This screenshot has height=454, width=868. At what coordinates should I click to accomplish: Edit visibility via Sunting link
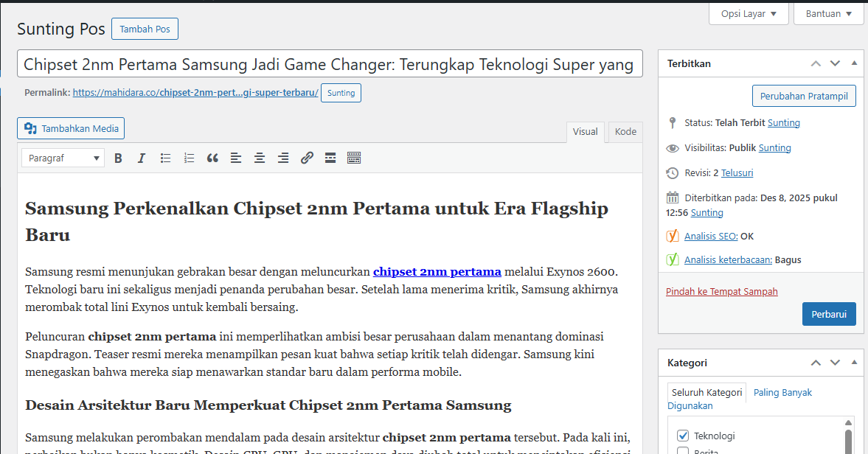tap(774, 147)
